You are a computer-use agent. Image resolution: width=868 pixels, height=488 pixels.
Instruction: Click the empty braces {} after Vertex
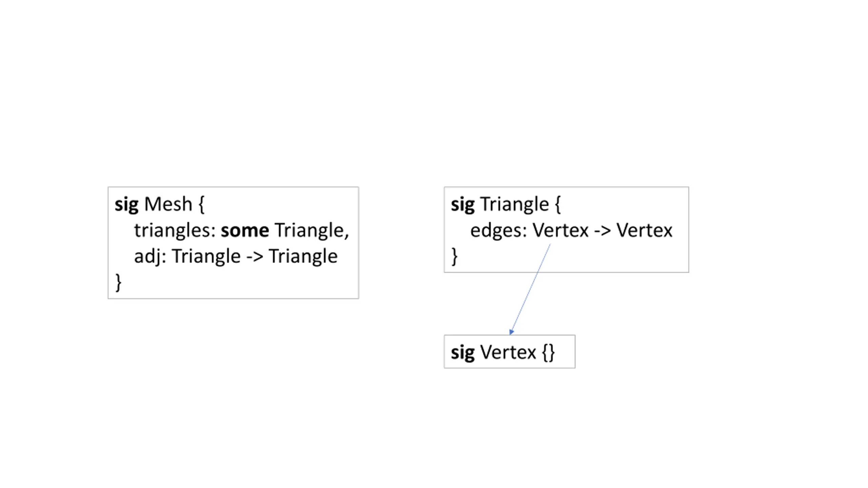[548, 352]
